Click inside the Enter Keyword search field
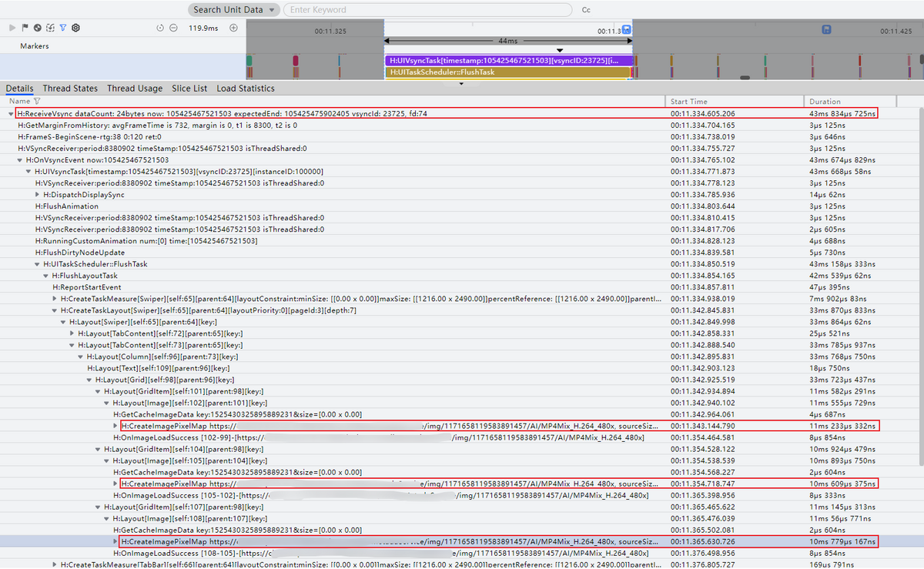 427,10
